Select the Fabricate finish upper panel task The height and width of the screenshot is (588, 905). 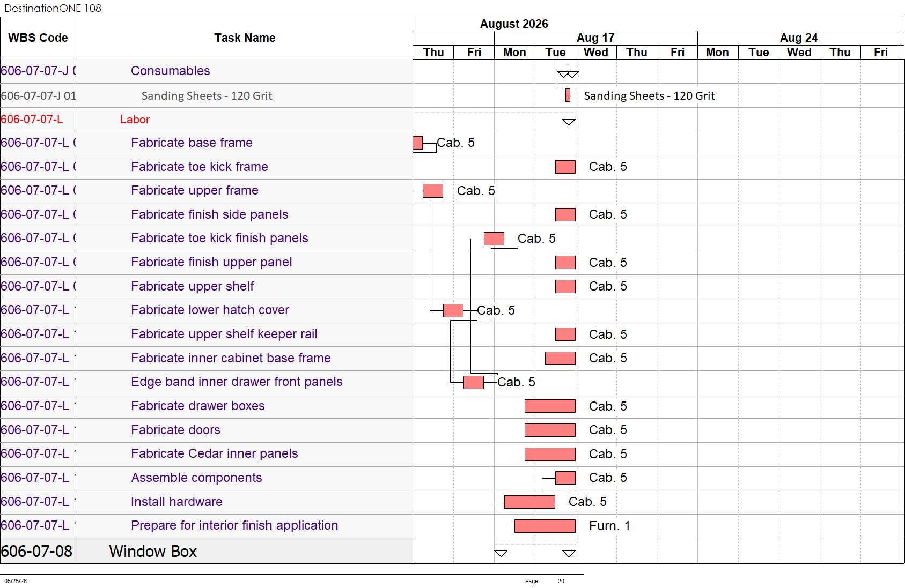tap(211, 262)
